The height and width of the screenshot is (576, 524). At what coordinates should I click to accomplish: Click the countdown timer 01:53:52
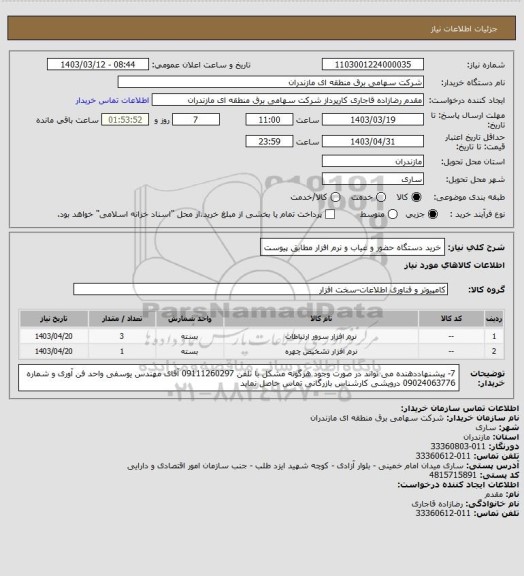pos(125,120)
